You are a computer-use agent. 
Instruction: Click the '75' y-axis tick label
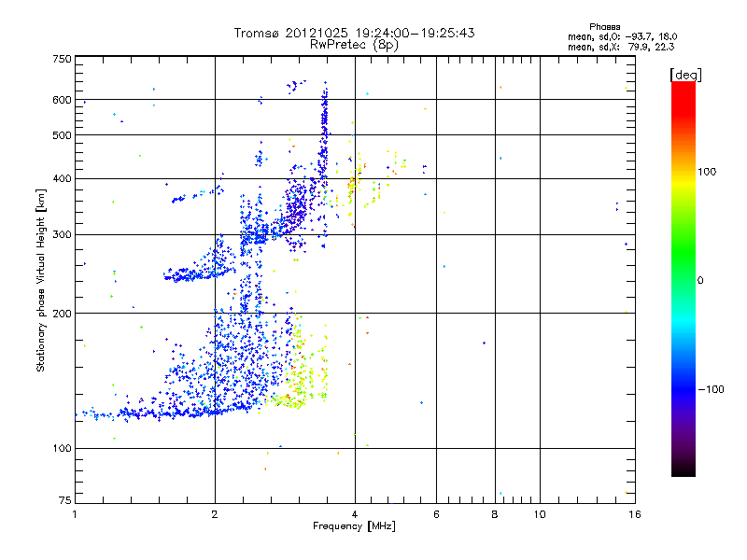point(65,500)
